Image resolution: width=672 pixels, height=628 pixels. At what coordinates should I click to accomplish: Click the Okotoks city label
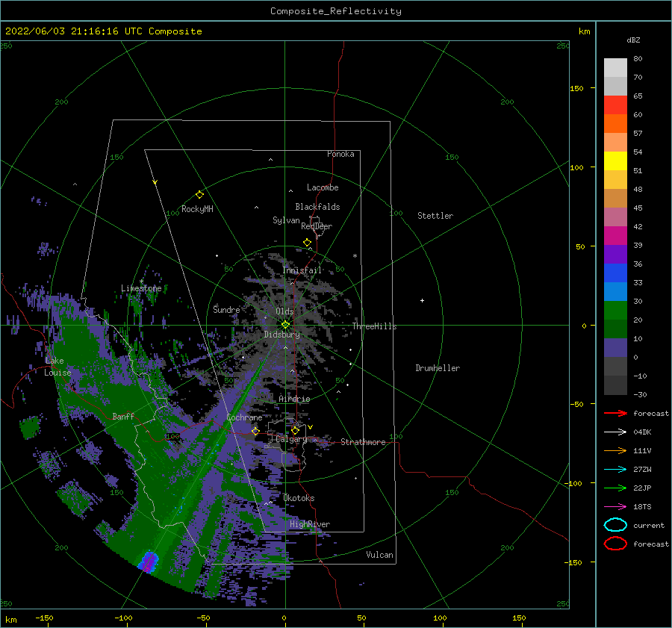[x=299, y=498]
